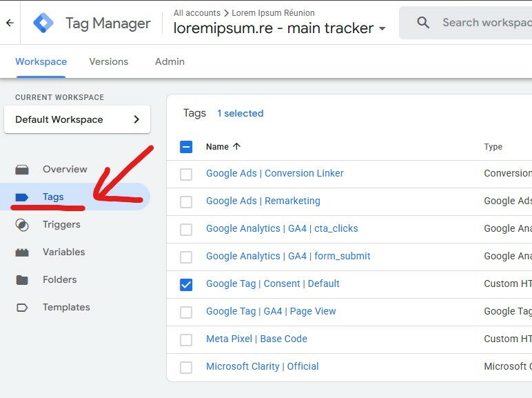The image size is (532, 398).
Task: Open Templates in the sidebar
Action: (x=66, y=307)
